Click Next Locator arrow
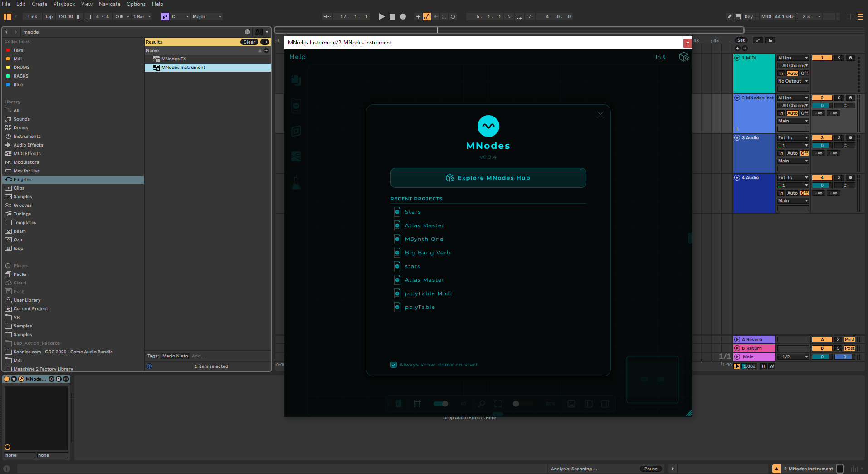This screenshot has height=474, width=868. click(x=745, y=48)
